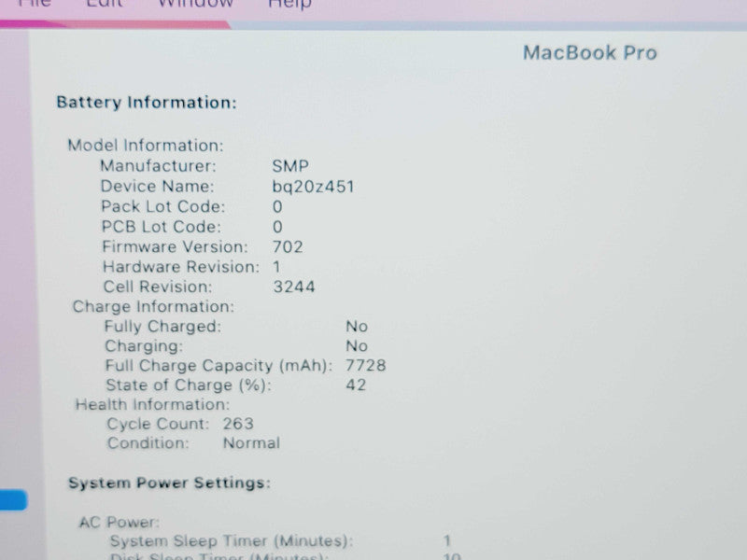This screenshot has width=747, height=560.
Task: Select the SMP manufacturer value
Action: point(290,166)
